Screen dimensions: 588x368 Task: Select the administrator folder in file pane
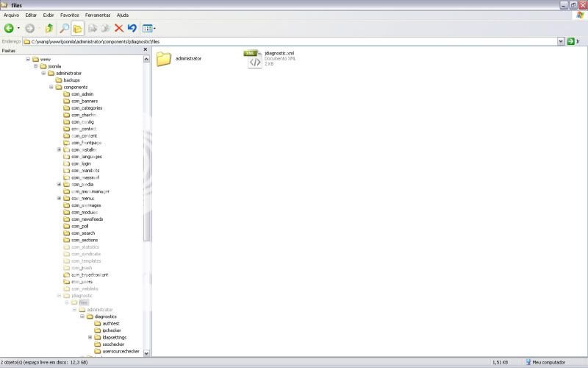click(x=163, y=59)
